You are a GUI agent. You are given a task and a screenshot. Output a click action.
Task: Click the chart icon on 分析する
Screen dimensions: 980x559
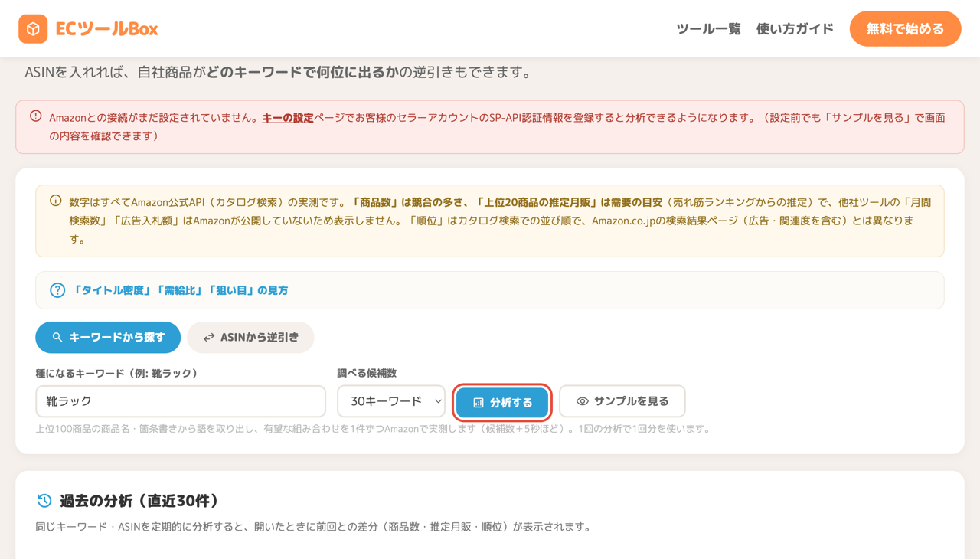point(479,402)
